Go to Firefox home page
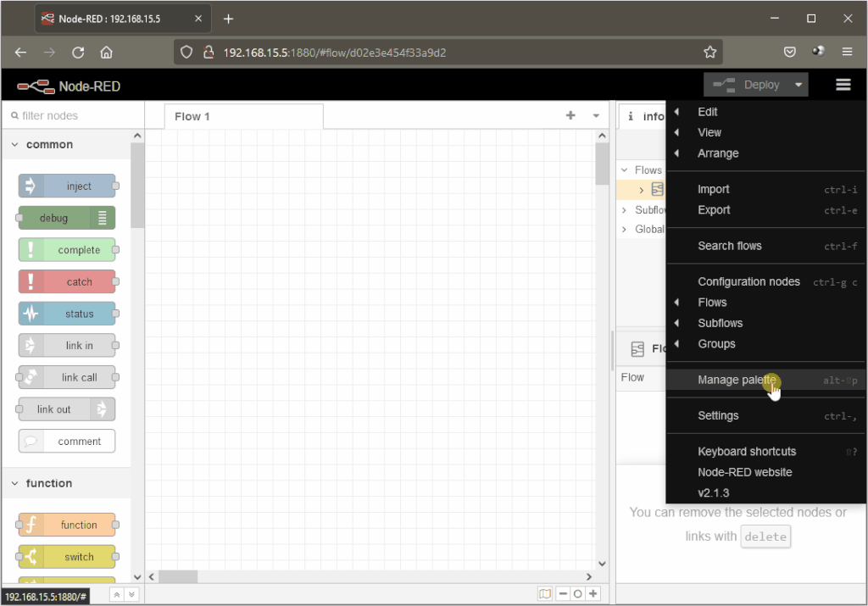This screenshot has height=606, width=868. pos(106,53)
